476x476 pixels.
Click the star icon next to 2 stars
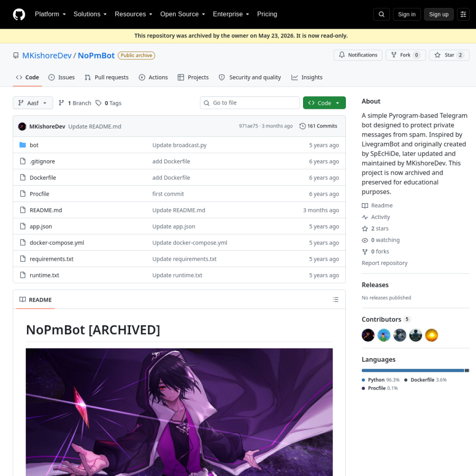point(365,228)
